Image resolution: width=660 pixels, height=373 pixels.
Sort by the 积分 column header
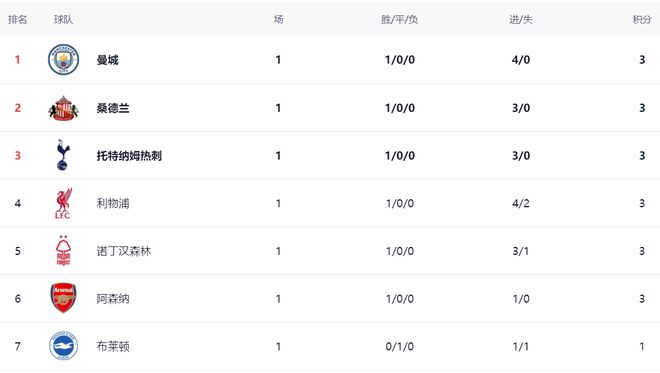pos(642,19)
